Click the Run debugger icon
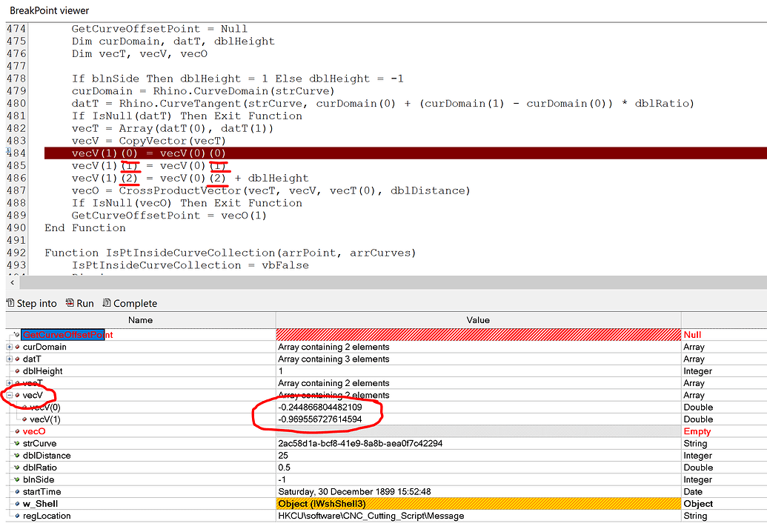 tap(70, 304)
